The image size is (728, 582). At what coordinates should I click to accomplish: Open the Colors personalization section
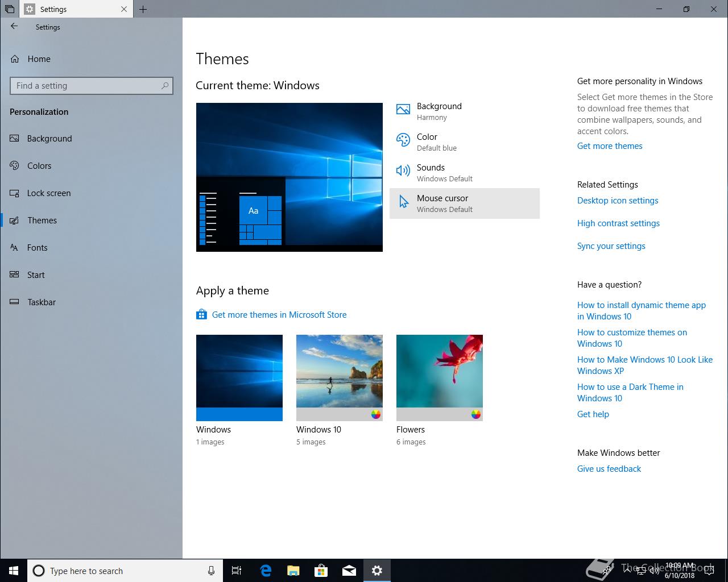pyautogui.click(x=92, y=166)
